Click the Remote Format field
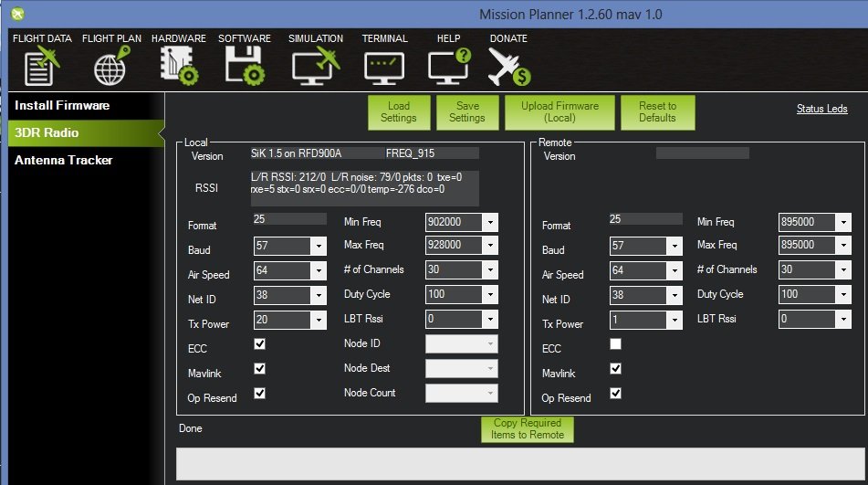The image size is (868, 485). [645, 219]
